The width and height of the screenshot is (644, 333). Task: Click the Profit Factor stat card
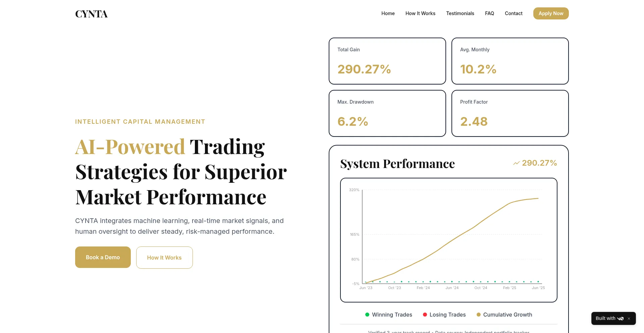[x=510, y=113]
